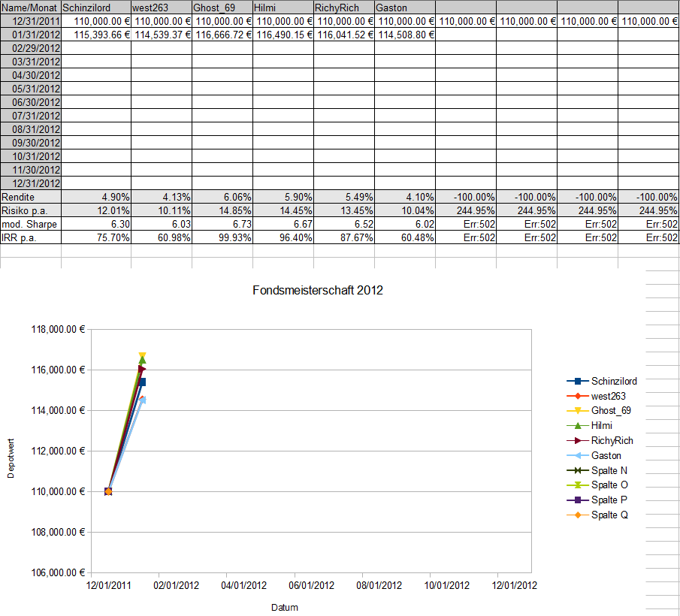Select the west263 column header cell
Screen dimensions: 680x616
click(x=162, y=8)
